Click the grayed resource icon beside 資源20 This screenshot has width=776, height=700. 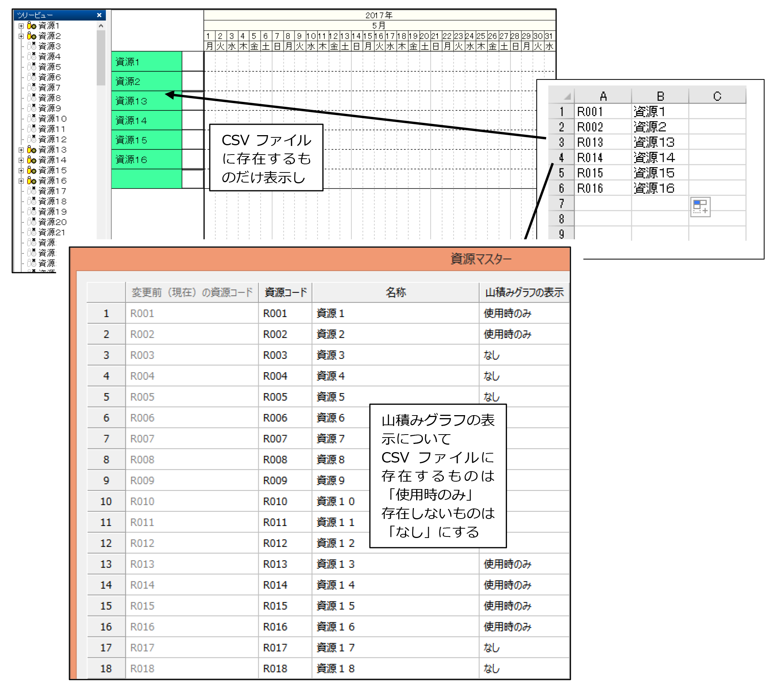pos(31,222)
